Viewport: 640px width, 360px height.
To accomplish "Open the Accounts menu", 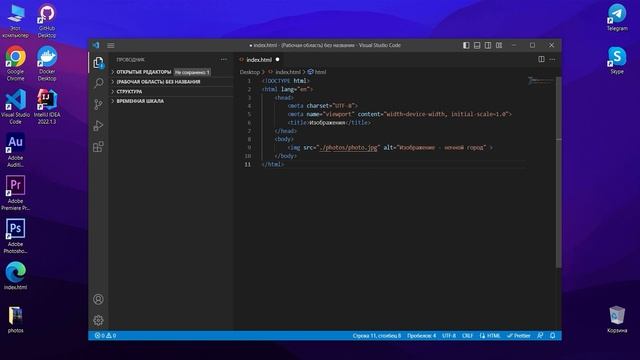I will 98,299.
